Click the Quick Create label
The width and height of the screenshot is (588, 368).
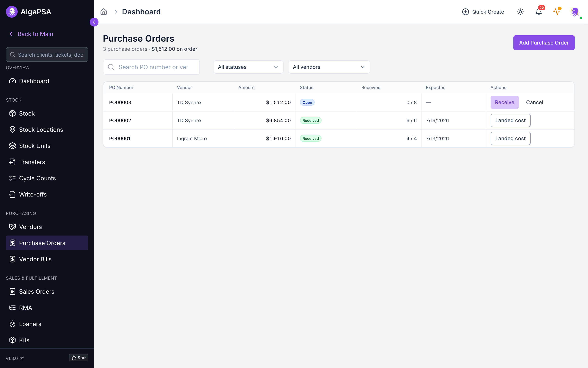[x=488, y=12]
